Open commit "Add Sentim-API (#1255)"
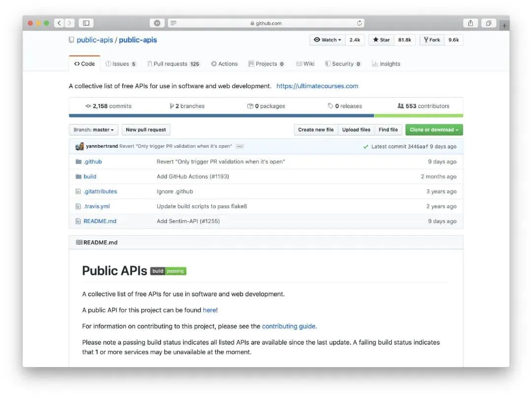Viewport: 532px width, 397px height. (188, 221)
